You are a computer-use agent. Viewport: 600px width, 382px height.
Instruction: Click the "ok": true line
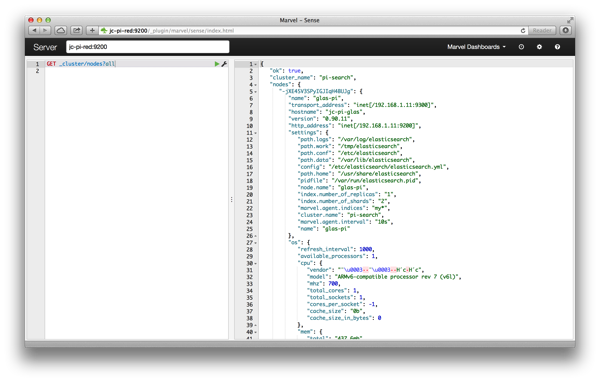coord(286,71)
